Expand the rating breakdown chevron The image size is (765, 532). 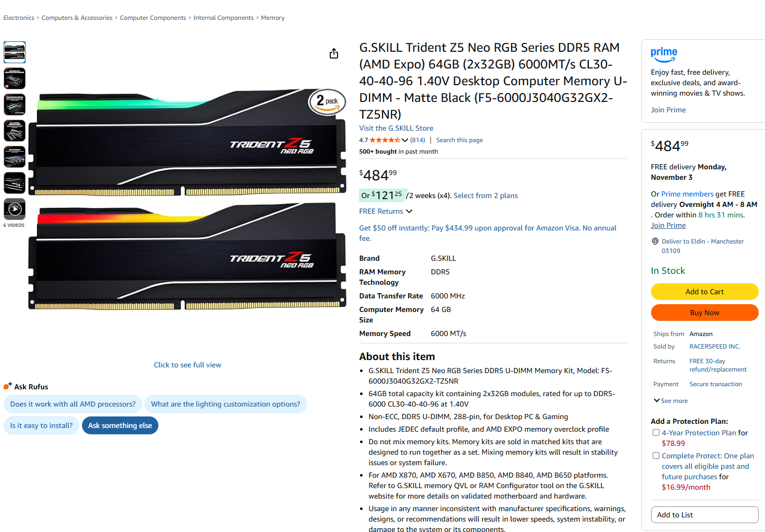(405, 140)
